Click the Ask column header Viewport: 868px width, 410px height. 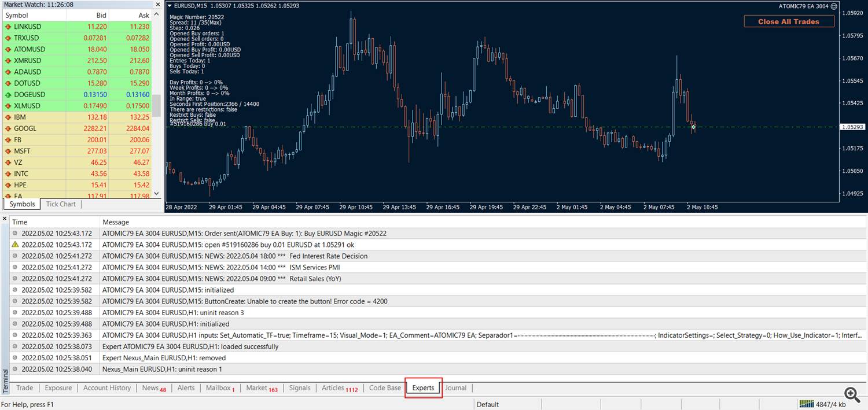tap(130, 15)
